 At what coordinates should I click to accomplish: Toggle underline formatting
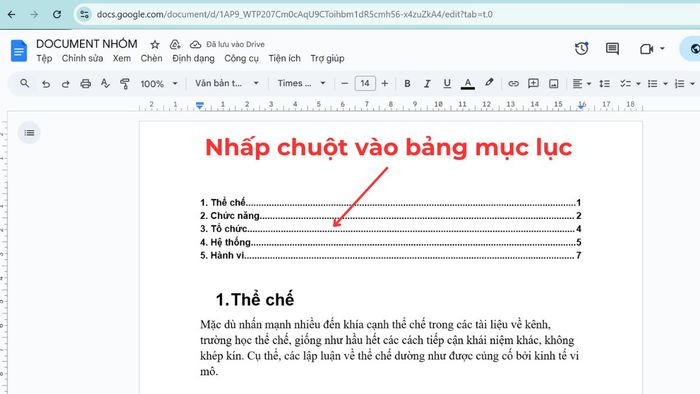447,83
